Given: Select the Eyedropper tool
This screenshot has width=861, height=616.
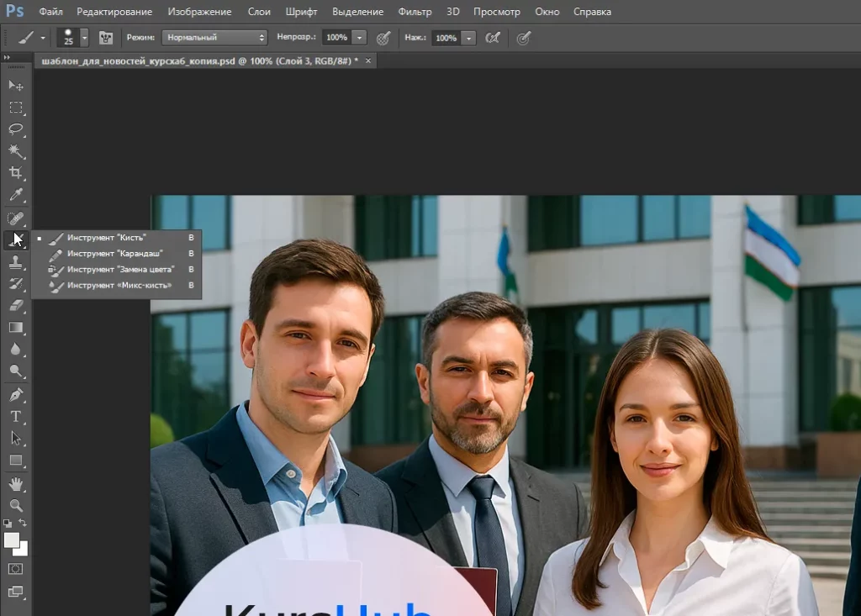Looking at the screenshot, I should [x=15, y=195].
